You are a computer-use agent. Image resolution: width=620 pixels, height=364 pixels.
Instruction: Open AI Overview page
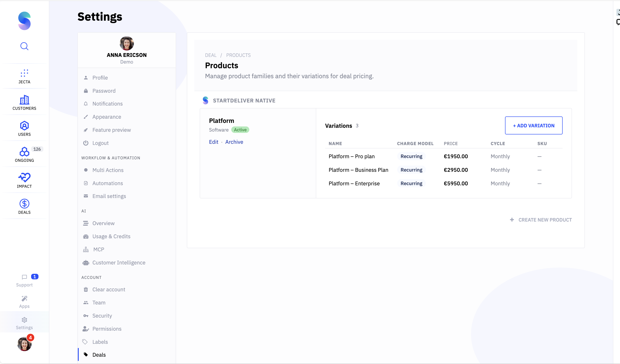[103, 223]
